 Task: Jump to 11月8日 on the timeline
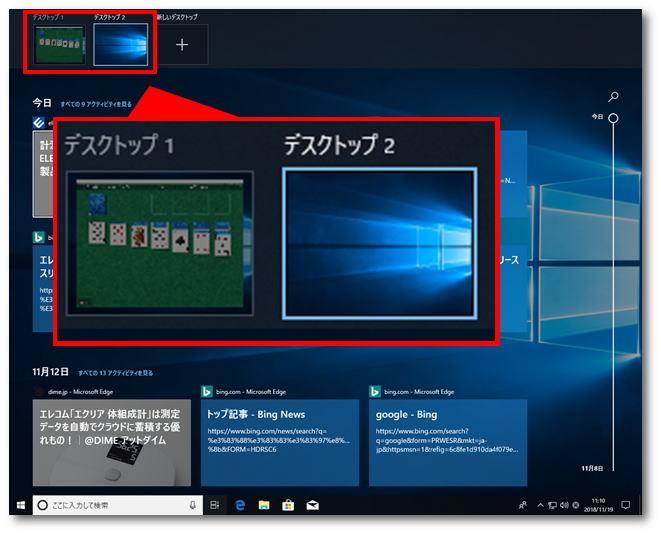pos(592,468)
